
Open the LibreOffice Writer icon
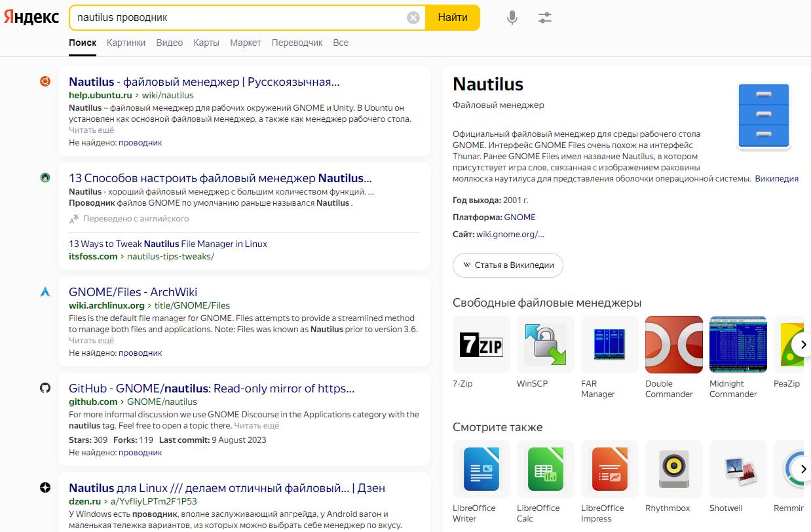tap(481, 469)
